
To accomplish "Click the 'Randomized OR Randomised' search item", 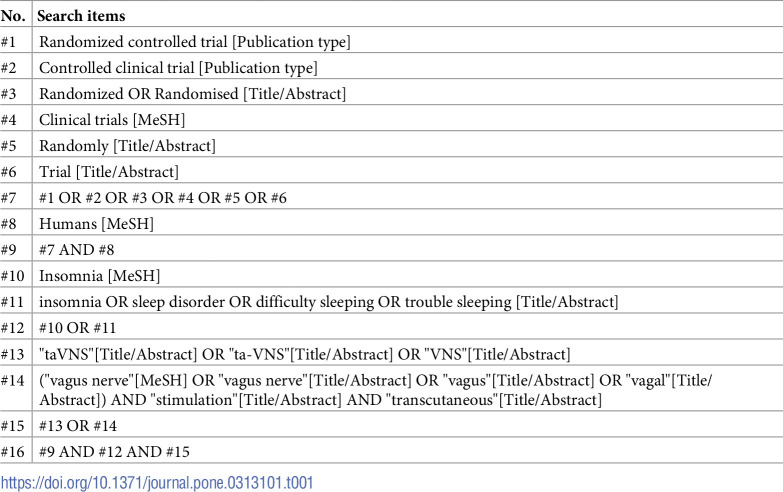I will tap(192, 94).
